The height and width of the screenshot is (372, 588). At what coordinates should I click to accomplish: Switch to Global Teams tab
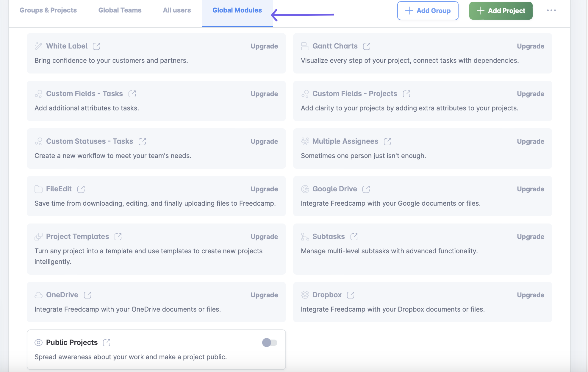120,10
